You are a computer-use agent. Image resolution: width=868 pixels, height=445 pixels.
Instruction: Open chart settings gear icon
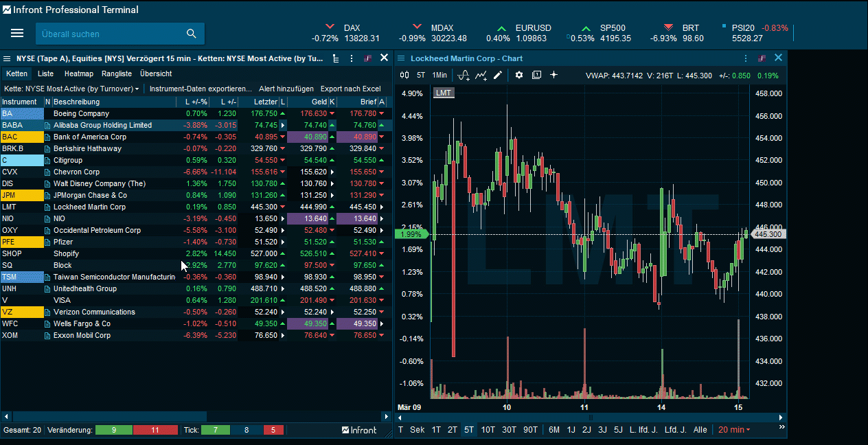coord(519,75)
